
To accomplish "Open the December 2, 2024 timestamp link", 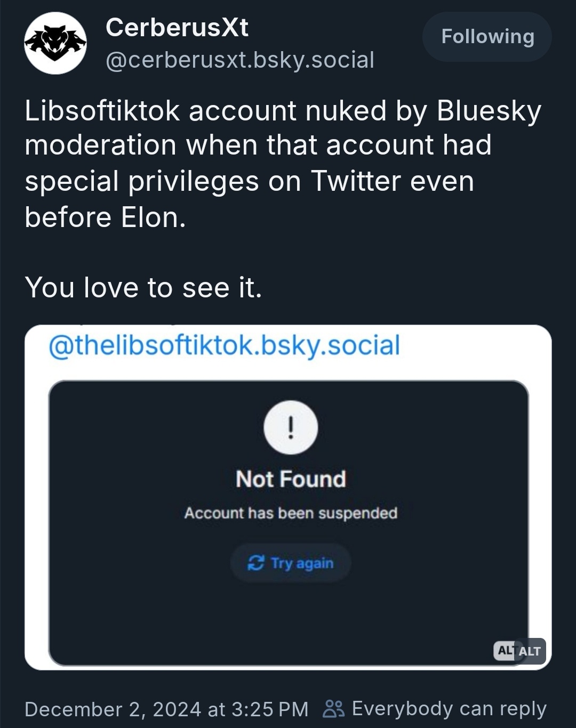I will point(166,709).
